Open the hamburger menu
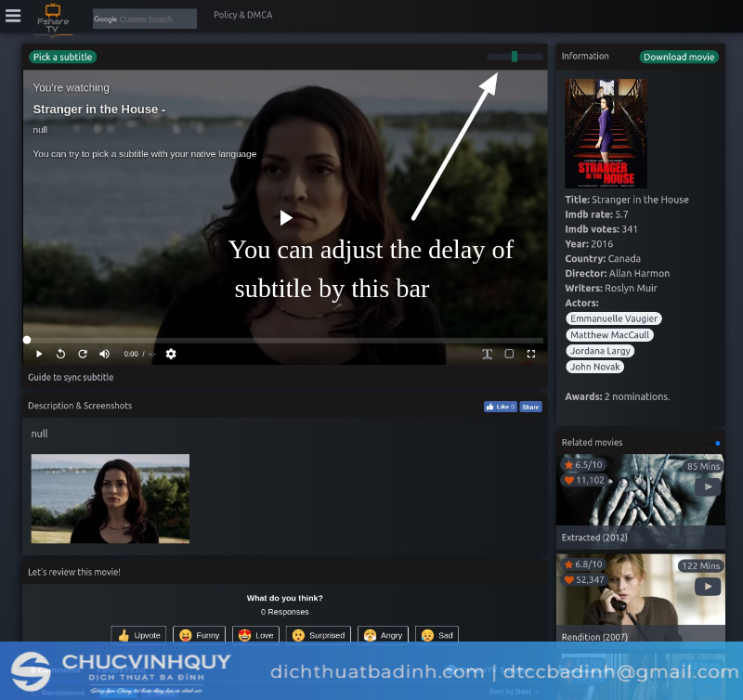 (x=13, y=16)
